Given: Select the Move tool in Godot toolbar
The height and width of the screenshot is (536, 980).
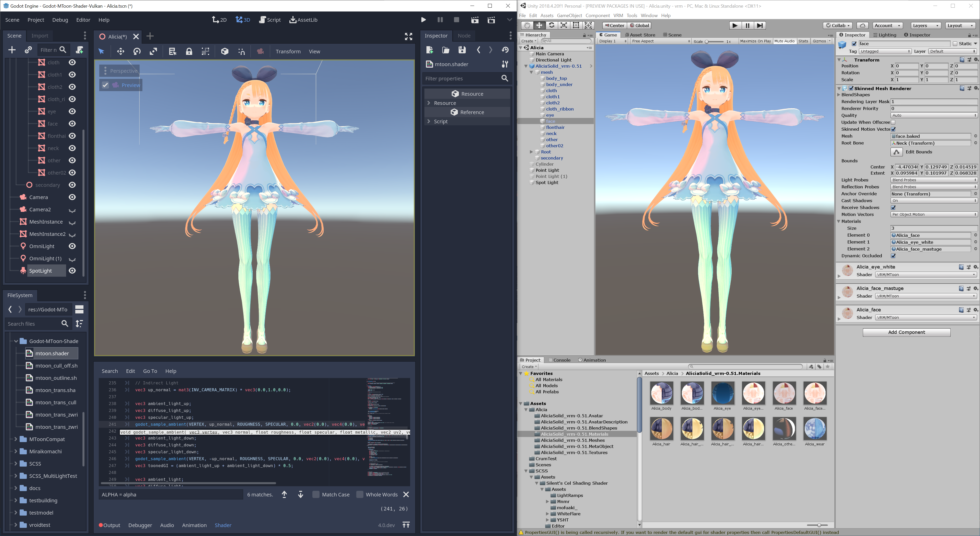Looking at the screenshot, I should tap(120, 51).
